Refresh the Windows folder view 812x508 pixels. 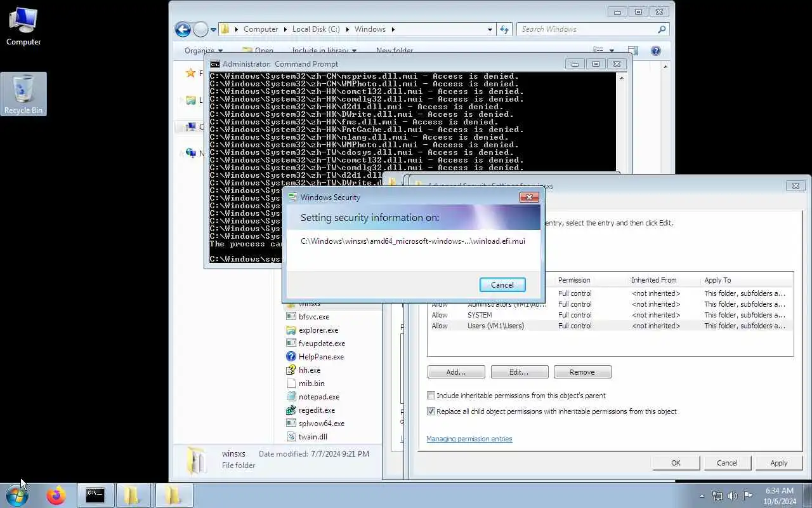click(504, 29)
